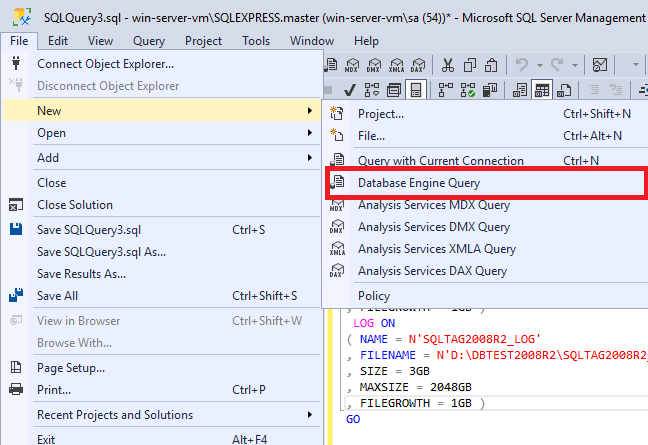Click the 'LOG ON' line in editor
Image resolution: width=648 pixels, height=445 pixels.
374,323
